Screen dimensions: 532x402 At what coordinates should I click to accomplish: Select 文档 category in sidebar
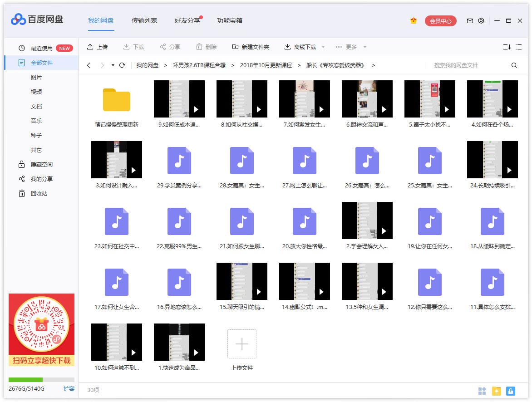pyautogui.click(x=36, y=107)
